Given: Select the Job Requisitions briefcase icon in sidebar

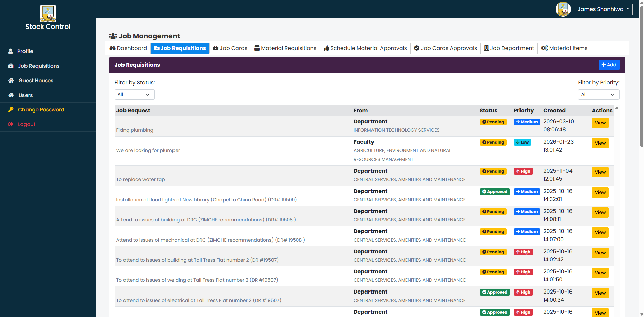Looking at the screenshot, I should [x=10, y=66].
